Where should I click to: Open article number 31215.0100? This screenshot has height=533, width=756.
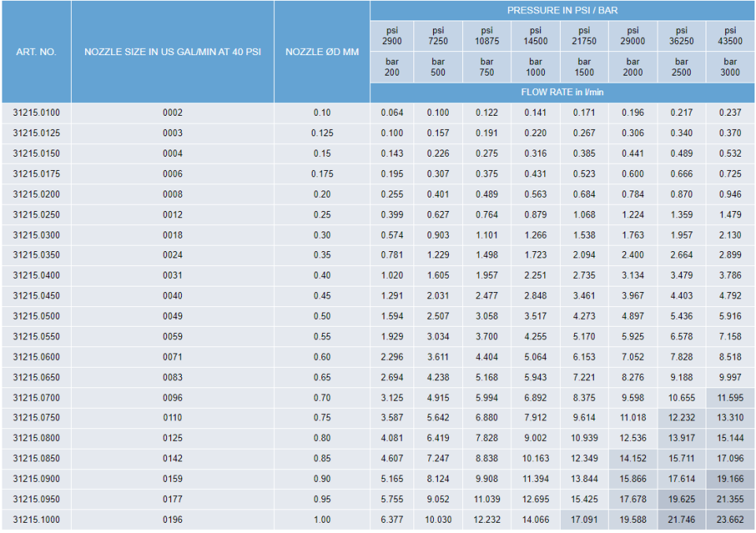click(36, 113)
